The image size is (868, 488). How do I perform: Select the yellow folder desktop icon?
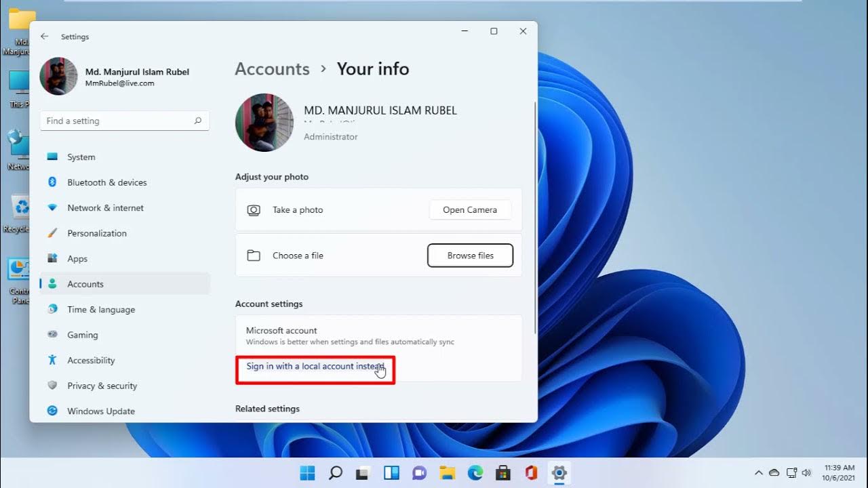[x=19, y=31]
